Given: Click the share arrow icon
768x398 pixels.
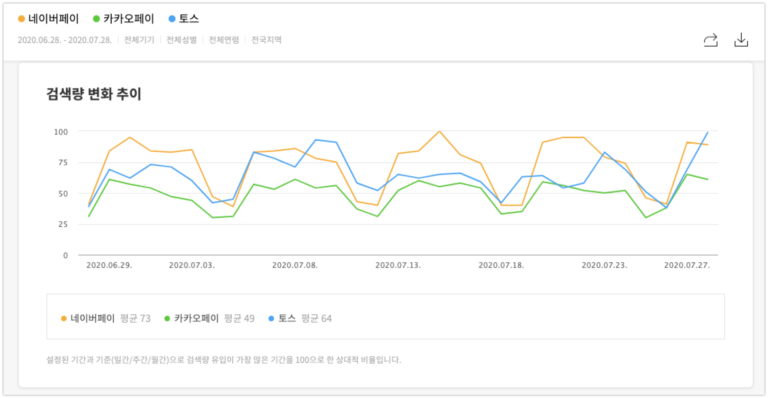Looking at the screenshot, I should point(711,40).
